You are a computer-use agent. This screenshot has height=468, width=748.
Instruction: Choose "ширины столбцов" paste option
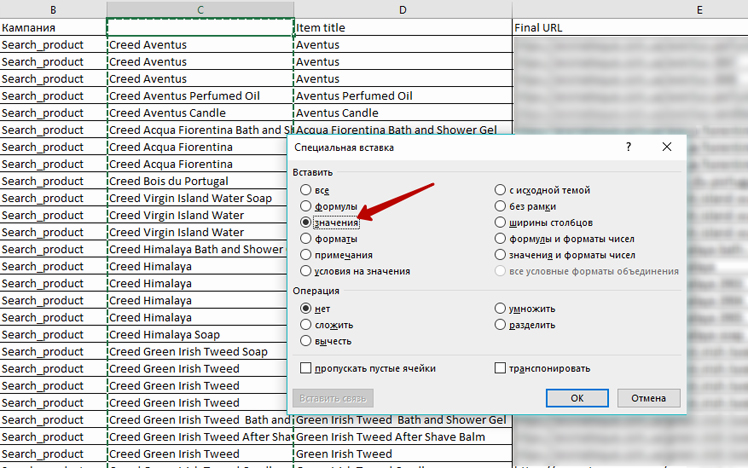coord(500,222)
